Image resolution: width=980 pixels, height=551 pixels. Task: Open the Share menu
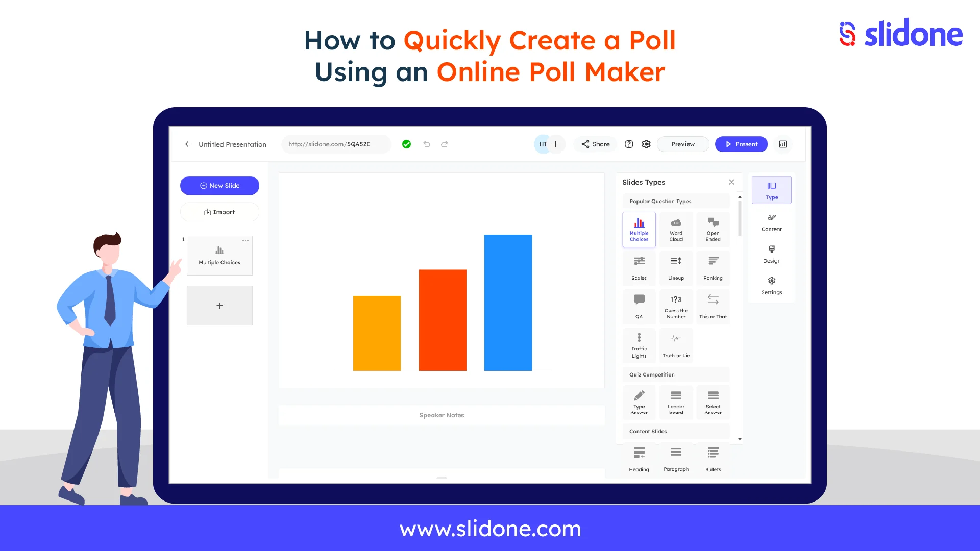pyautogui.click(x=595, y=144)
